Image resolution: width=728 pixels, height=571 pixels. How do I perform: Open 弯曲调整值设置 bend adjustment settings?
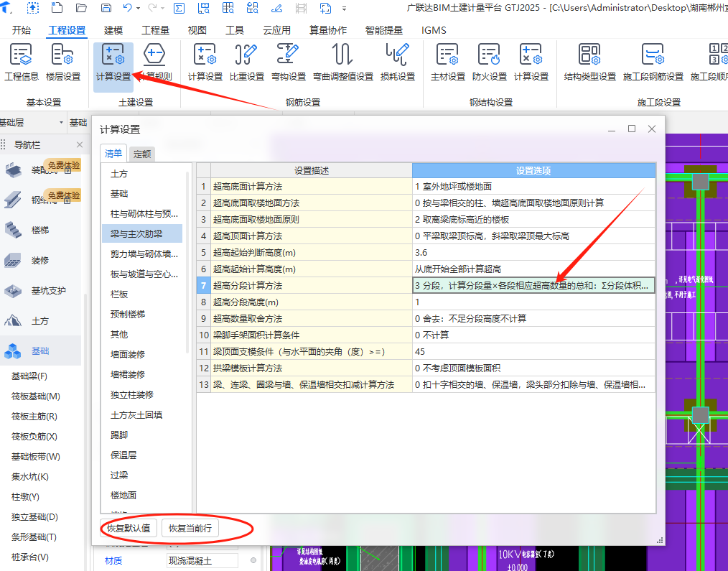point(342,62)
